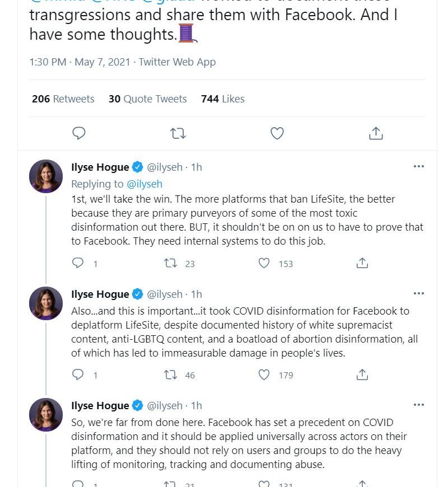Open Ilyse Hogue's avatar on the first reply
Image resolution: width=448 pixels, height=487 pixels.
click(x=46, y=176)
